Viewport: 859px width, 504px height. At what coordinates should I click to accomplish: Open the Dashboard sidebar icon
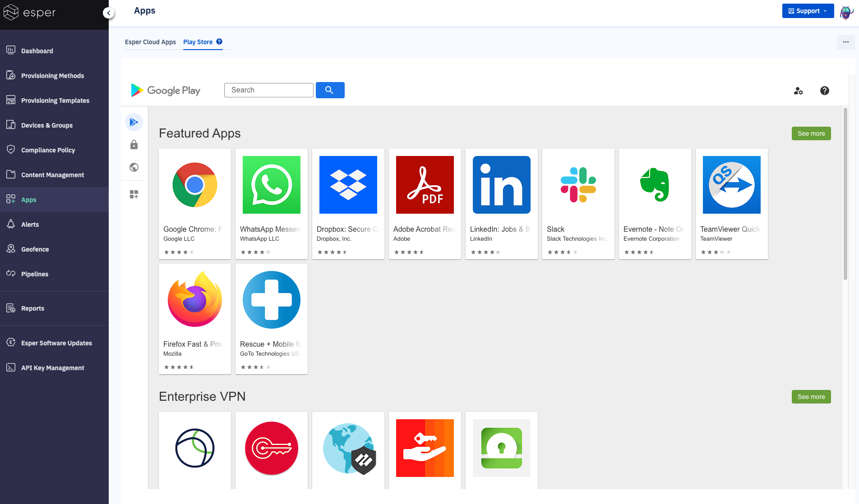pos(11,50)
